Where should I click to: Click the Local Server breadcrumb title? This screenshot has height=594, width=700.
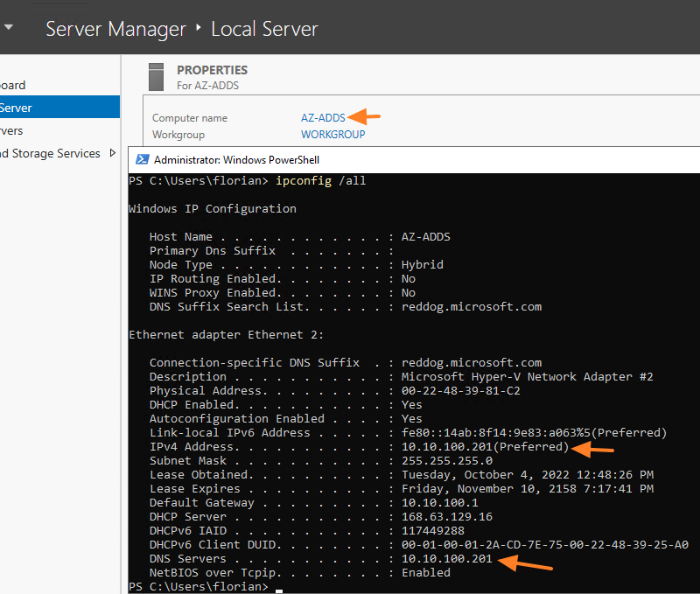tap(264, 29)
